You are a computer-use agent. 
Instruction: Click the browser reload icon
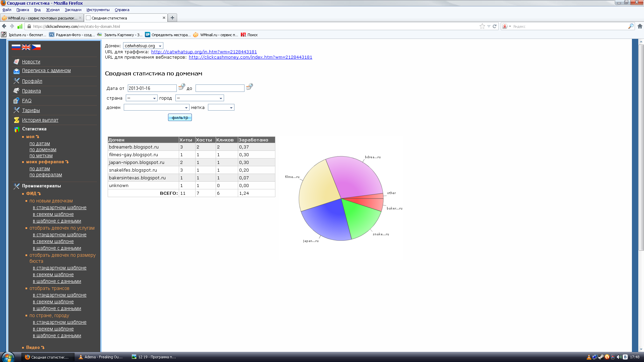coord(494,26)
